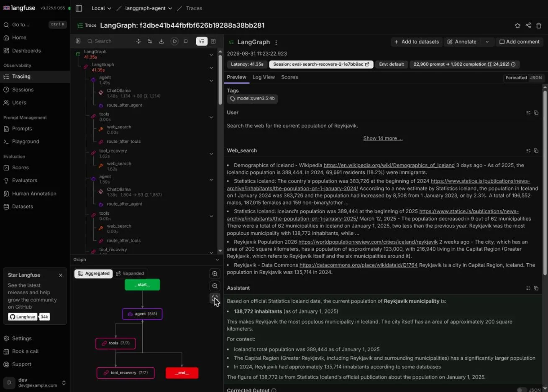Expand the Show 14 more link
The height and width of the screenshot is (392, 548).
pyautogui.click(x=383, y=138)
